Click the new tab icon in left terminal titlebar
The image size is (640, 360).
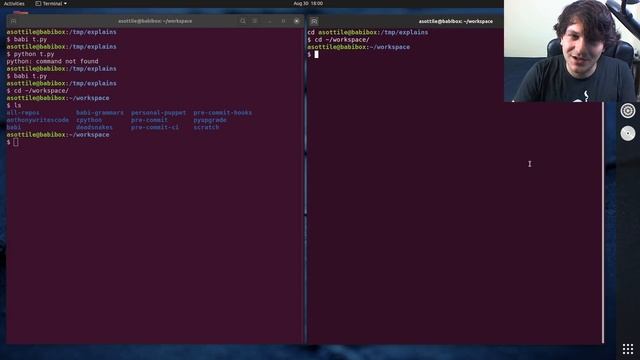click(13, 21)
